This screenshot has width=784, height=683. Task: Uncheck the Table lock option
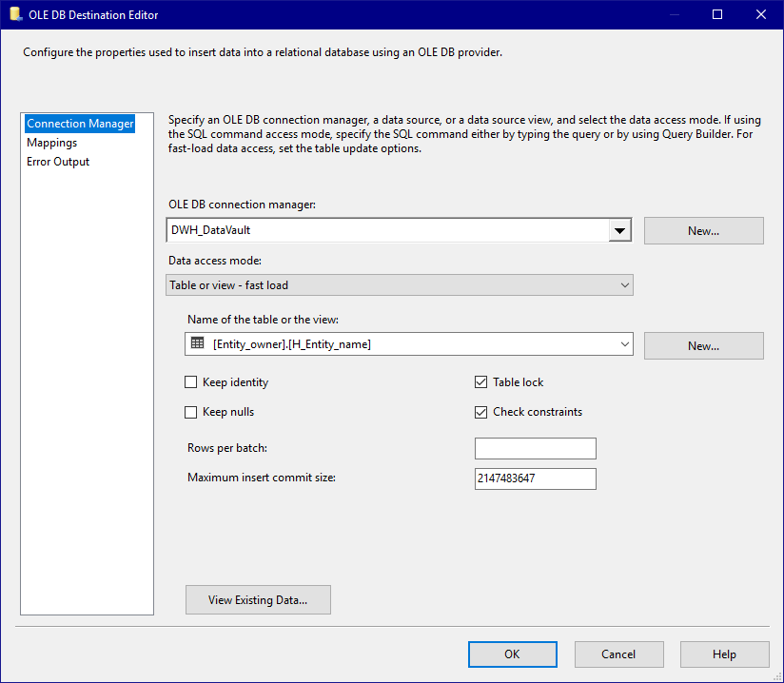[x=481, y=382]
